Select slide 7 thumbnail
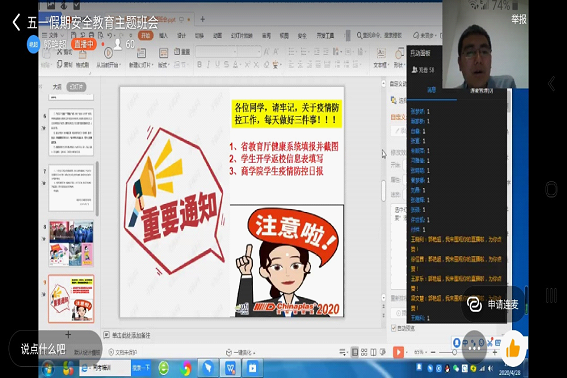Image resolution: width=567 pixels, height=378 pixels. [71, 188]
